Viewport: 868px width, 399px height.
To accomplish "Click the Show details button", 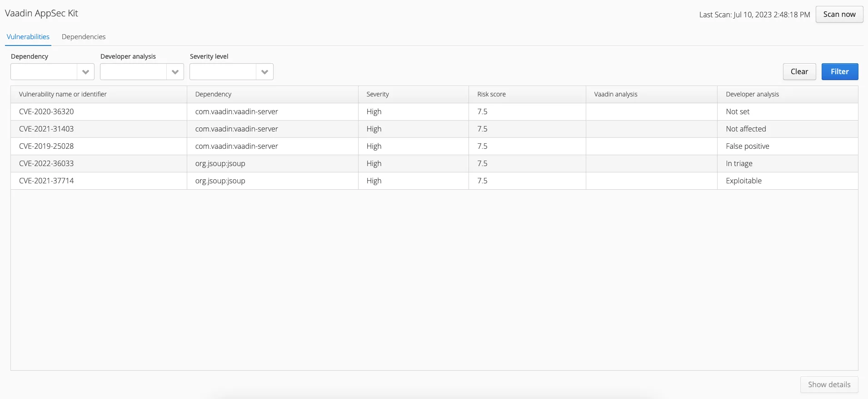I will 829,384.
